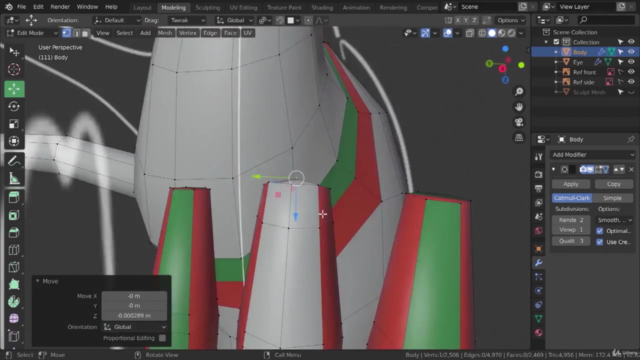640x360 pixels.
Task: Select the Extrude Region tool
Action: [14, 198]
